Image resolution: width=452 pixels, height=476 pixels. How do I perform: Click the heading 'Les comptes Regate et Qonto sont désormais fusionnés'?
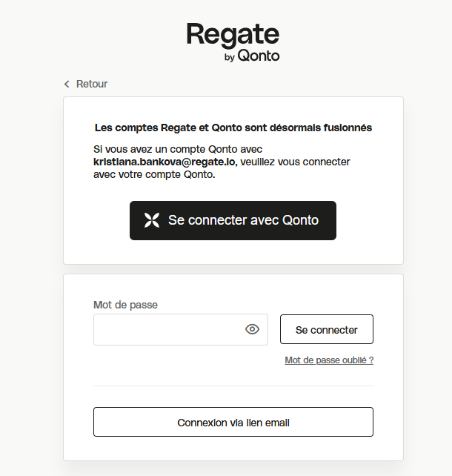[233, 128]
